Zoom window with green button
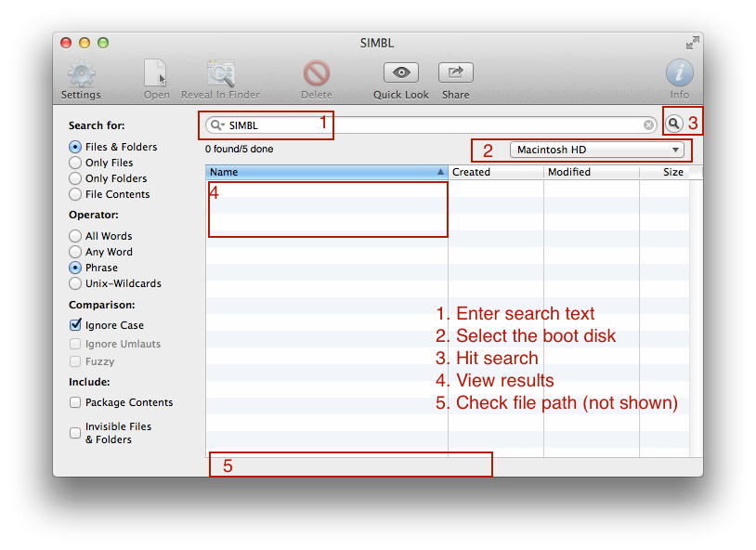756x550 pixels. point(103,43)
